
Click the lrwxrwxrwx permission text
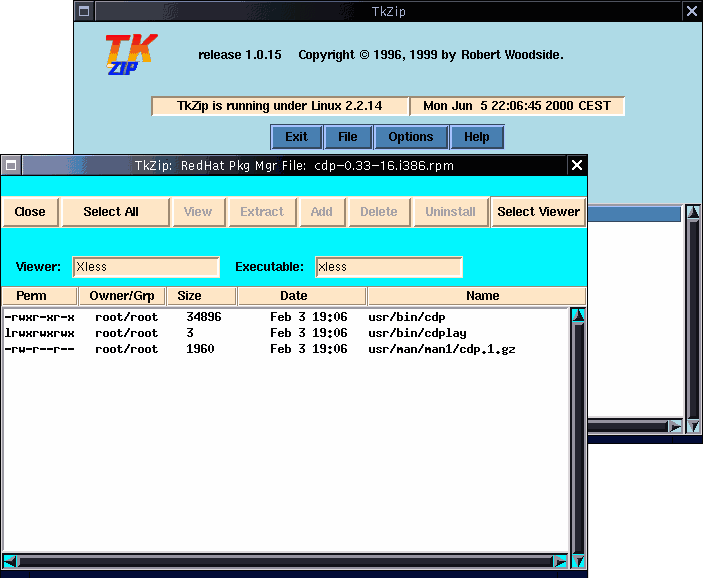(x=39, y=333)
